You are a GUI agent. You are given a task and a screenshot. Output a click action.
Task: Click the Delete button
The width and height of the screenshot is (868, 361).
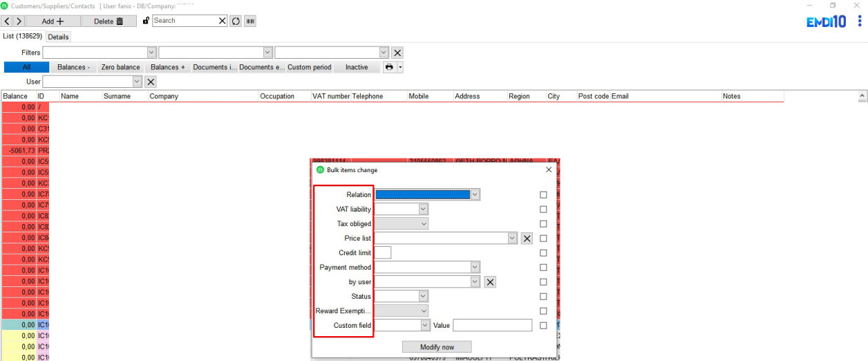[x=108, y=21]
